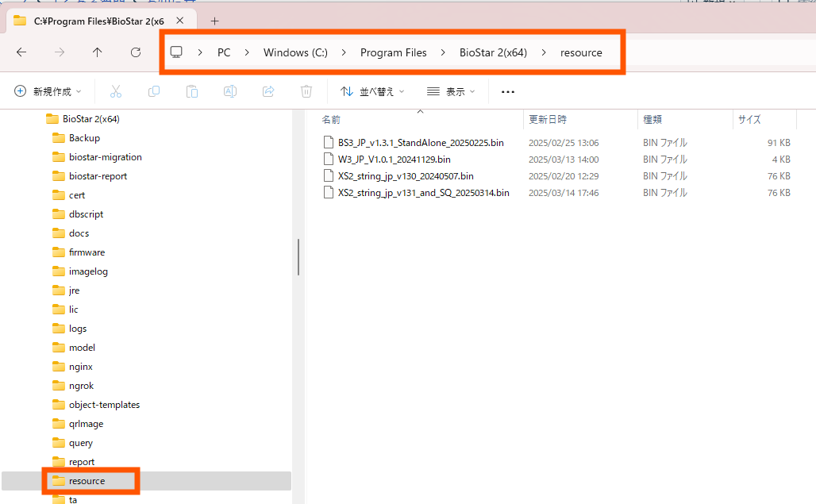The image size is (816, 504).
Task: Close the C:¥Program Files¥BioStar tab
Action: click(179, 21)
